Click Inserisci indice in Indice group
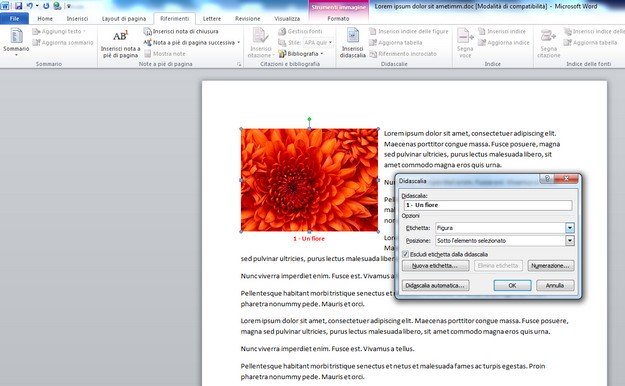 502,31
